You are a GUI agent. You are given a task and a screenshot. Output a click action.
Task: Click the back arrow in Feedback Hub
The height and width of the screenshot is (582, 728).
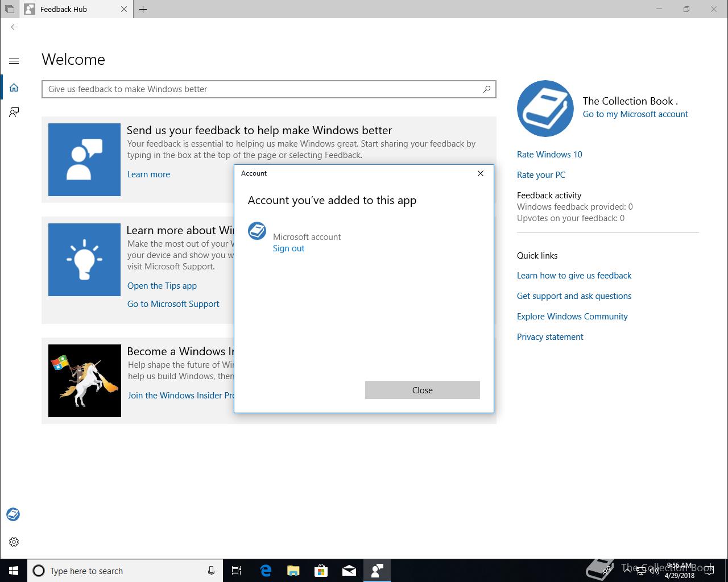[14, 27]
